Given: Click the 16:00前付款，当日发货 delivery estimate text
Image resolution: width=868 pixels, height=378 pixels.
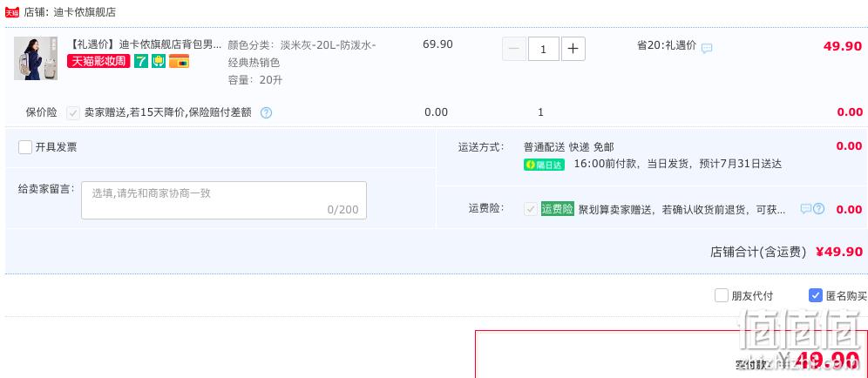Looking at the screenshot, I should pyautogui.click(x=677, y=165).
